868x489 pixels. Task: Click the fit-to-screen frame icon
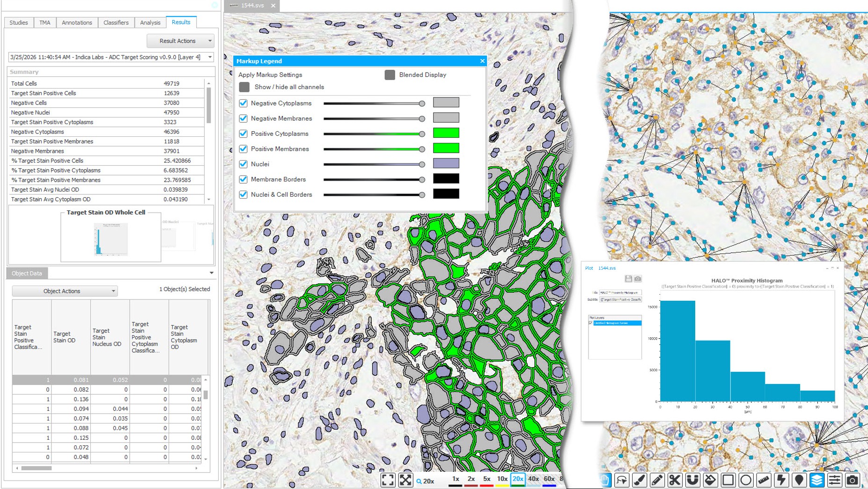pyautogui.click(x=388, y=480)
